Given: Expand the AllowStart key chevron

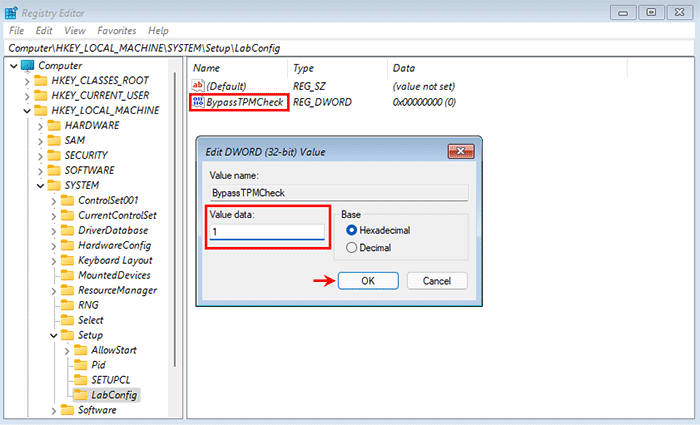Looking at the screenshot, I should [x=67, y=351].
